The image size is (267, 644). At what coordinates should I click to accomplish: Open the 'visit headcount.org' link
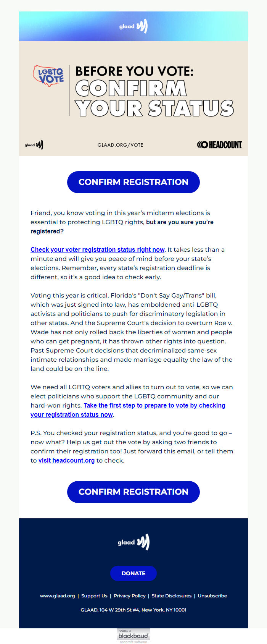(66, 460)
